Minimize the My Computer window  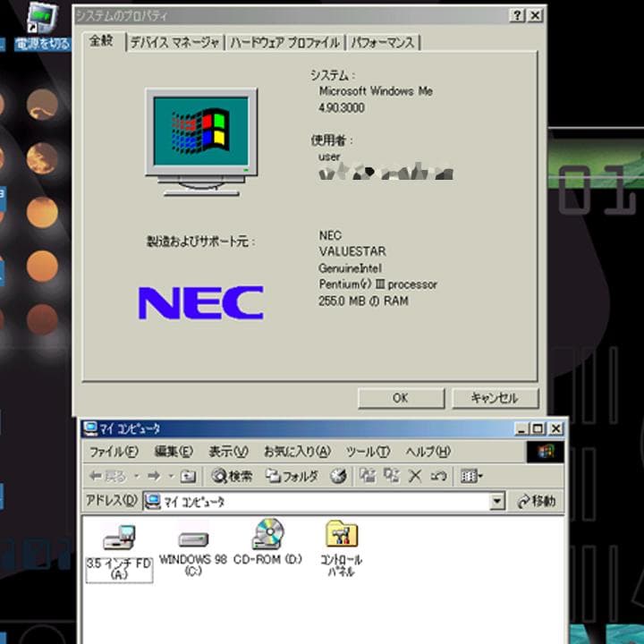click(x=521, y=428)
